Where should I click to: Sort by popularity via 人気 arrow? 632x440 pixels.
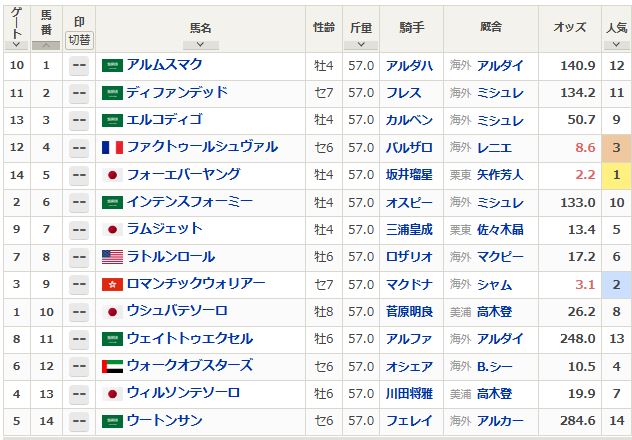point(615,45)
